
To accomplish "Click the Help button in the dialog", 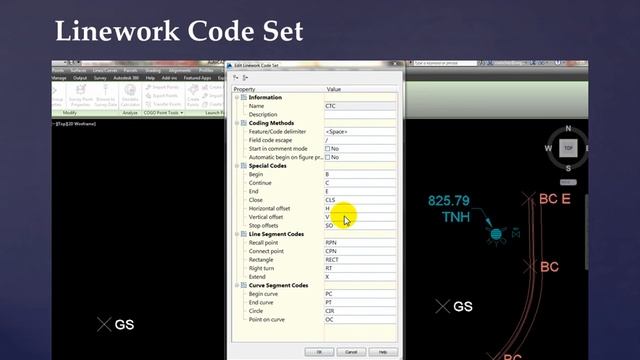I will (x=383, y=352).
